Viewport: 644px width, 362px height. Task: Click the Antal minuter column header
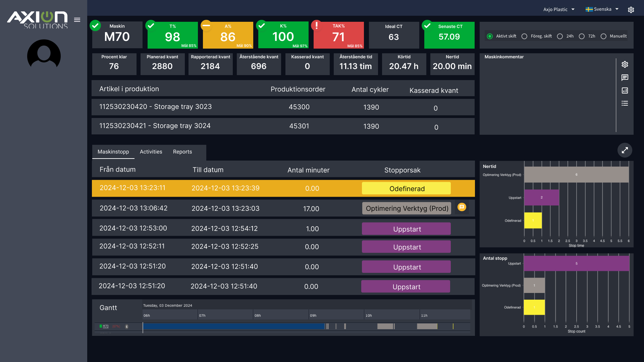pyautogui.click(x=308, y=170)
